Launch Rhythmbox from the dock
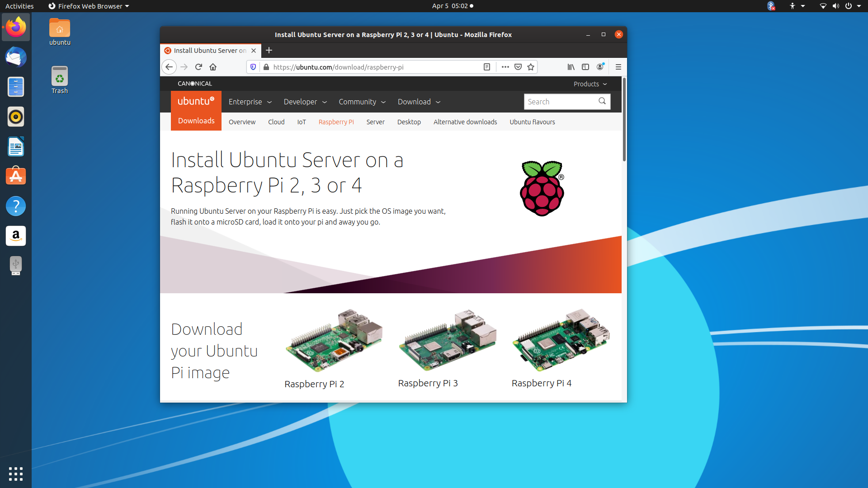Viewport: 868px width, 488px height. (16, 117)
